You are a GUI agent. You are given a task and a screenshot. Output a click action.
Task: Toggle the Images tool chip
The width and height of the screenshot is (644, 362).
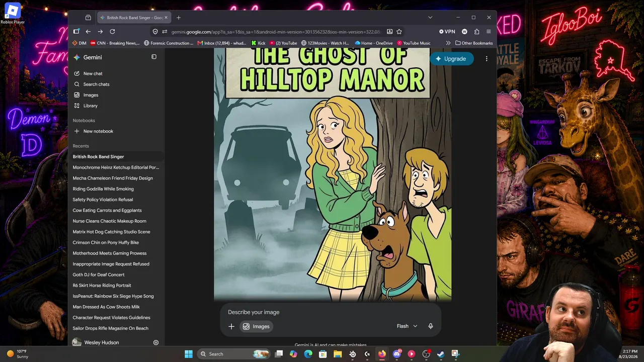click(x=256, y=326)
